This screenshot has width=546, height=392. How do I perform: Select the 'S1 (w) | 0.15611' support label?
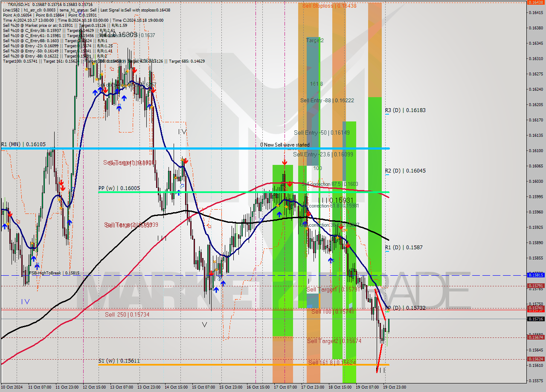click(x=119, y=361)
